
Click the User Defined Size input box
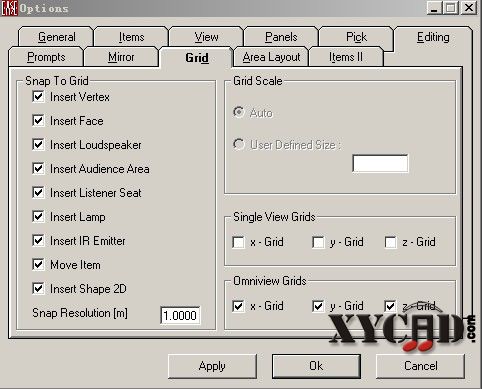(380, 163)
